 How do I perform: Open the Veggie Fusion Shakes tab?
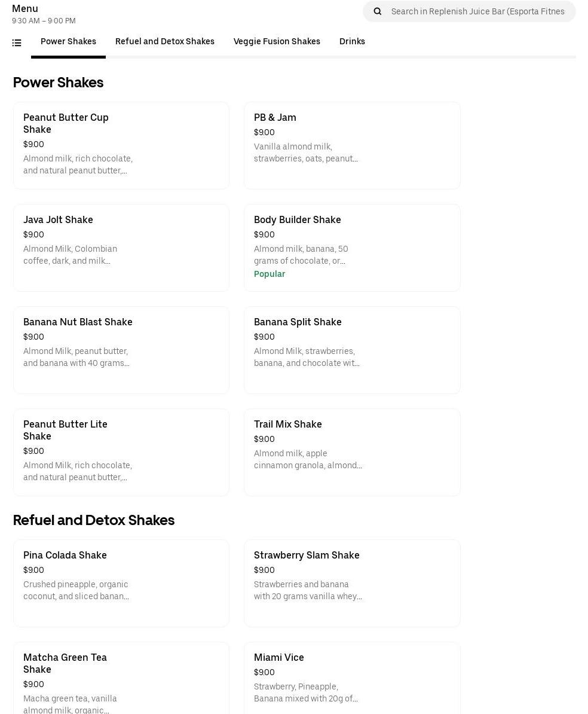pos(277,42)
